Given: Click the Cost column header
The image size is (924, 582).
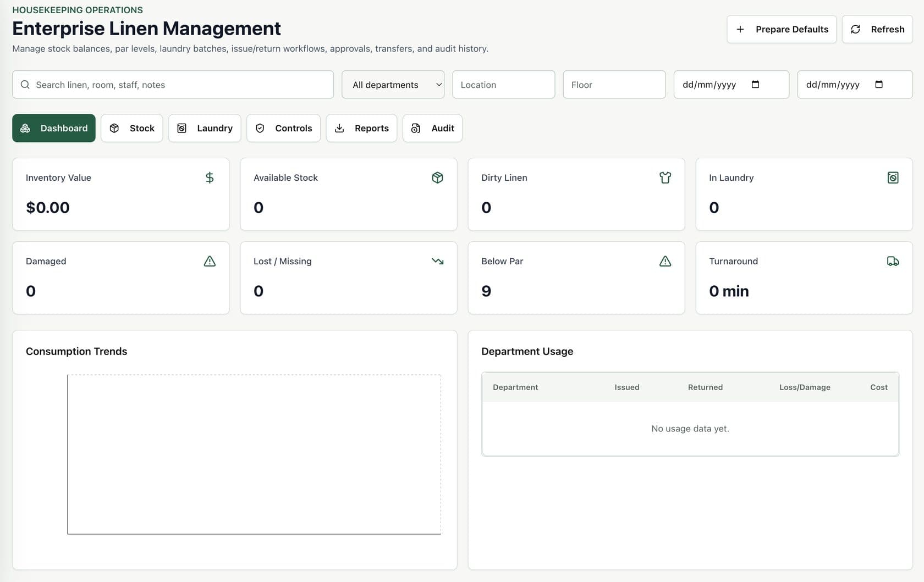Looking at the screenshot, I should 879,387.
